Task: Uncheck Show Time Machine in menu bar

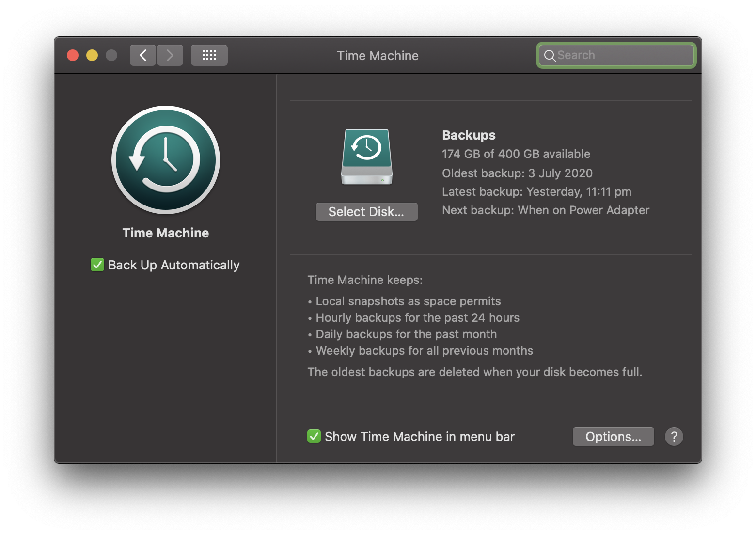Action: coord(314,437)
